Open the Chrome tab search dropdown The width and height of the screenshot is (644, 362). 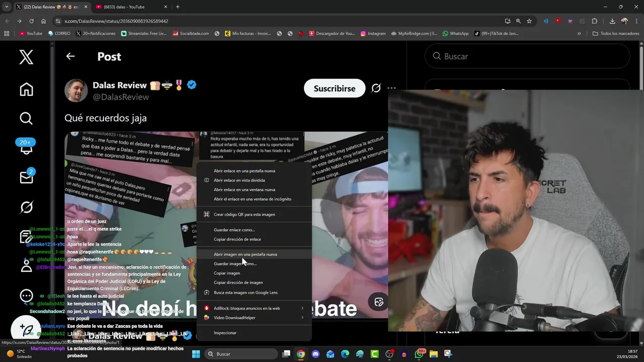point(7,7)
